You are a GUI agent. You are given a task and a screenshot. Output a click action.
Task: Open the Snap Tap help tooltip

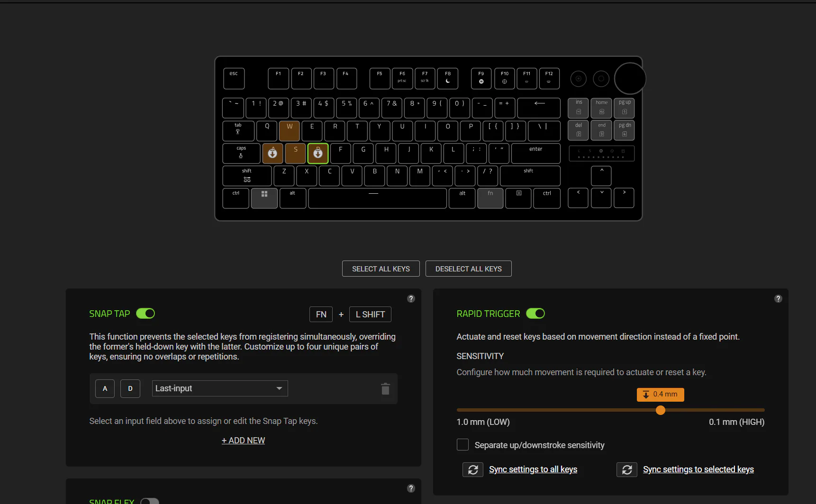click(411, 298)
